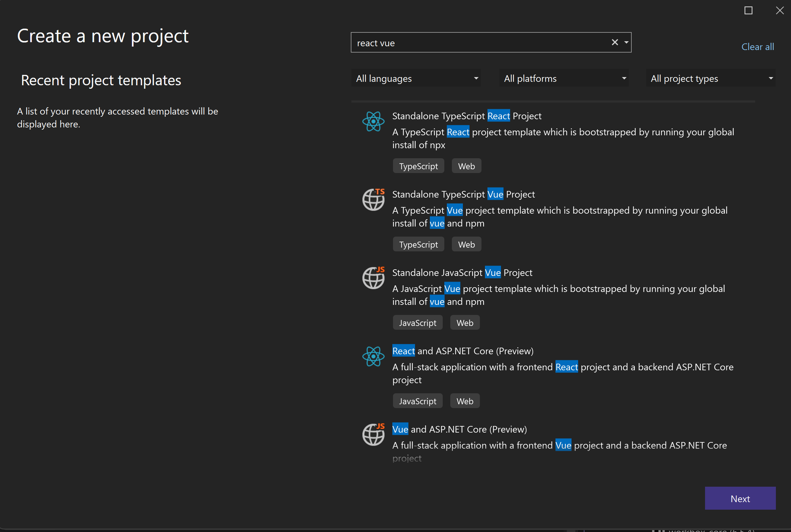This screenshot has height=532, width=791.
Task: Click the TypeScript badge on Vue Project template
Action: (x=418, y=244)
